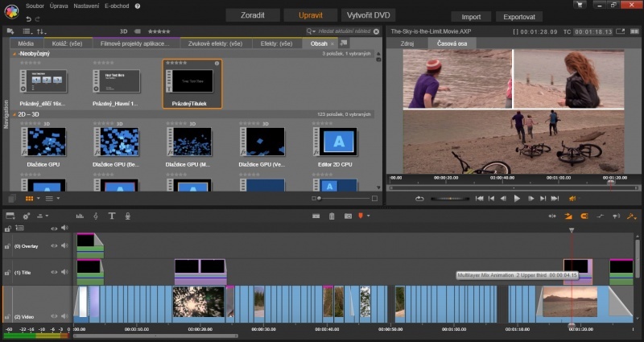
Task: Mute the preview player speaker icon
Action: click(x=574, y=198)
